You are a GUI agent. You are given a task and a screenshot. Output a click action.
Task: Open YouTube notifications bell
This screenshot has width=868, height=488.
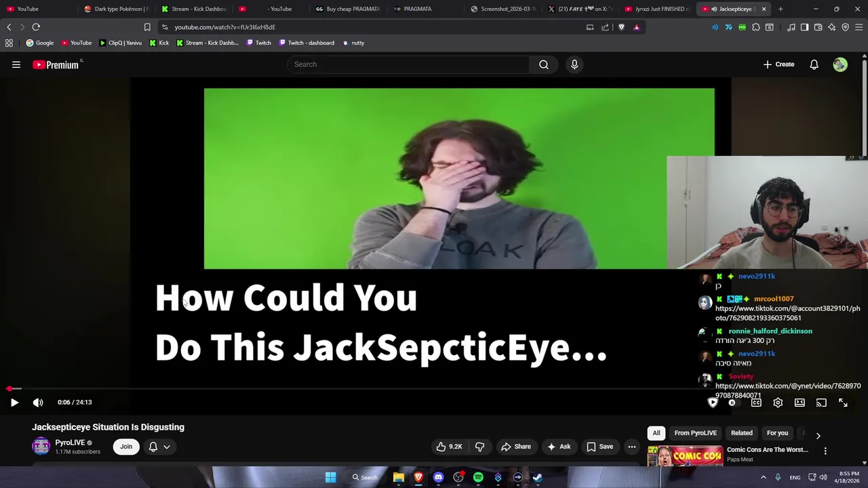click(x=814, y=64)
